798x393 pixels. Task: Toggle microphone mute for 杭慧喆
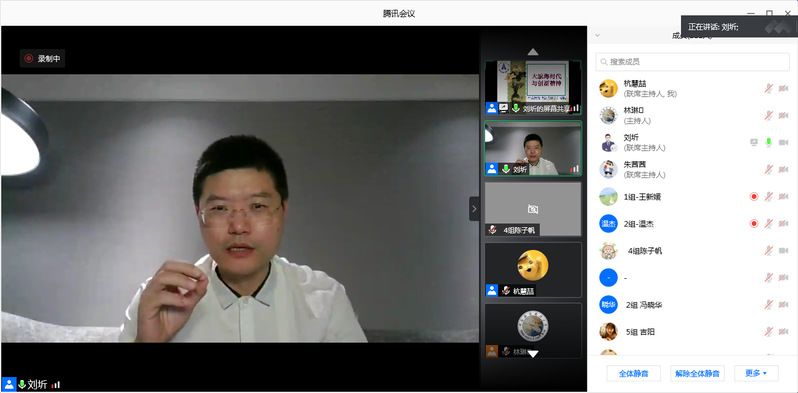768,89
